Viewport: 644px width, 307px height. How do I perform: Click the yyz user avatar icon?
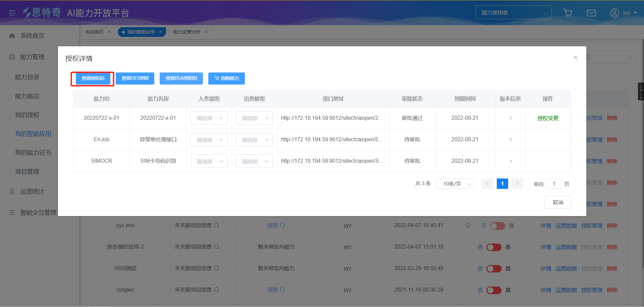click(x=614, y=13)
